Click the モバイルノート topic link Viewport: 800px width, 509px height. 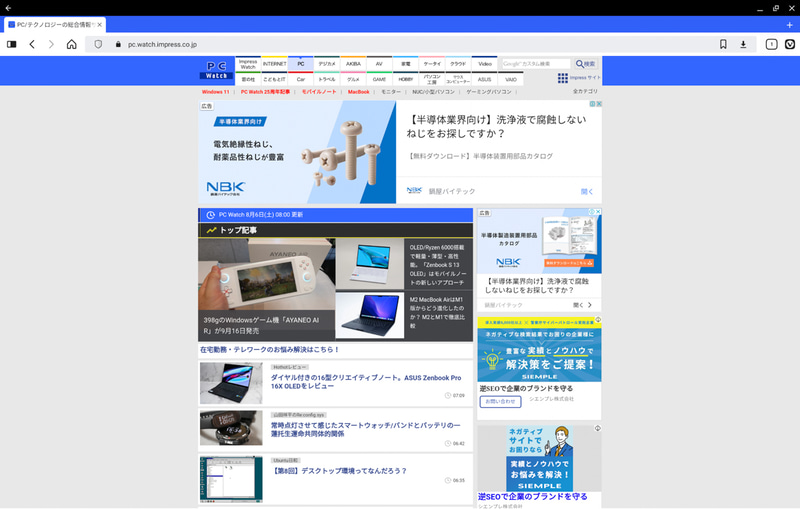(319, 92)
